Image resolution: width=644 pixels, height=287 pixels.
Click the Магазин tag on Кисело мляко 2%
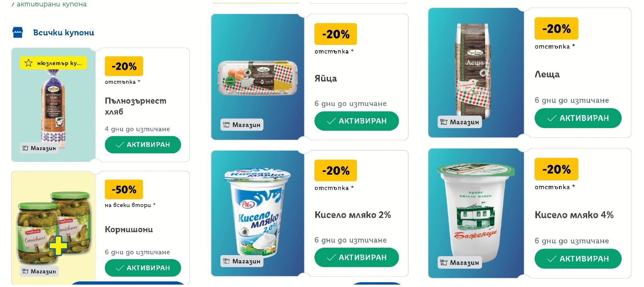(x=242, y=261)
